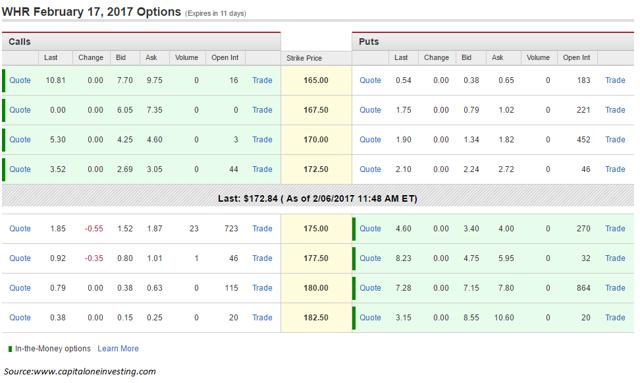The height and width of the screenshot is (383, 640).
Task: Click Trade for the 172.50 call
Action: click(262, 169)
